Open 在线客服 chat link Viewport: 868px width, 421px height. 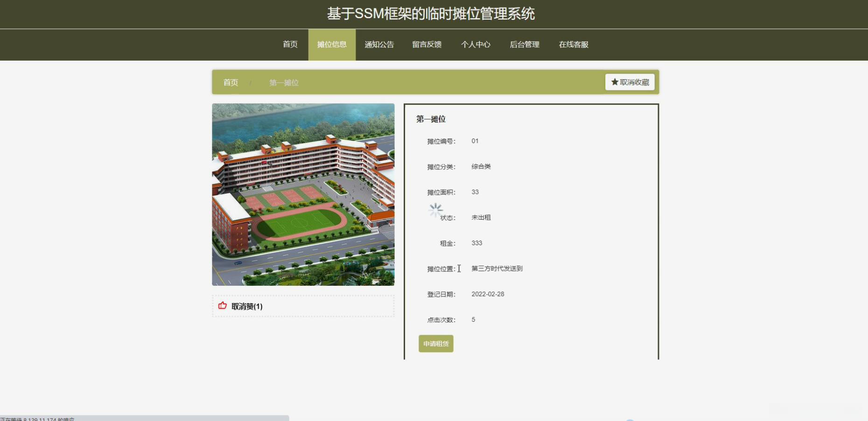574,44
